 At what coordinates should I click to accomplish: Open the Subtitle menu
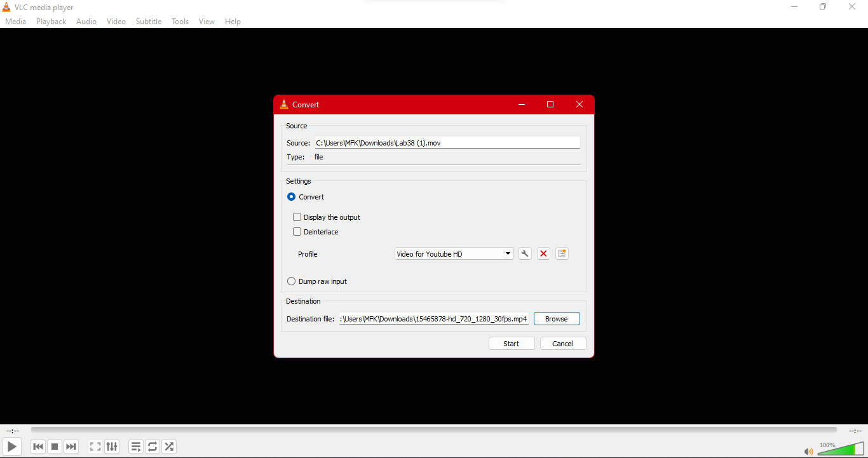[149, 22]
